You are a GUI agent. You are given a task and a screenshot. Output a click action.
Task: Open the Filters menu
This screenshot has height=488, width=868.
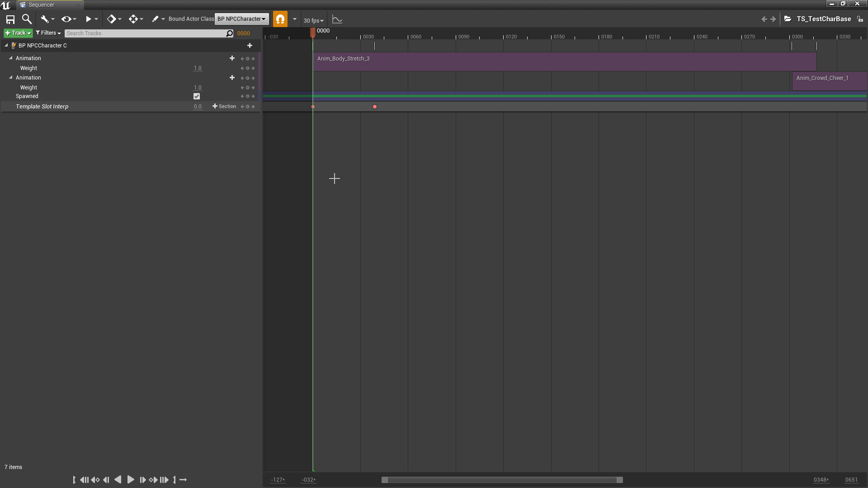[48, 33]
